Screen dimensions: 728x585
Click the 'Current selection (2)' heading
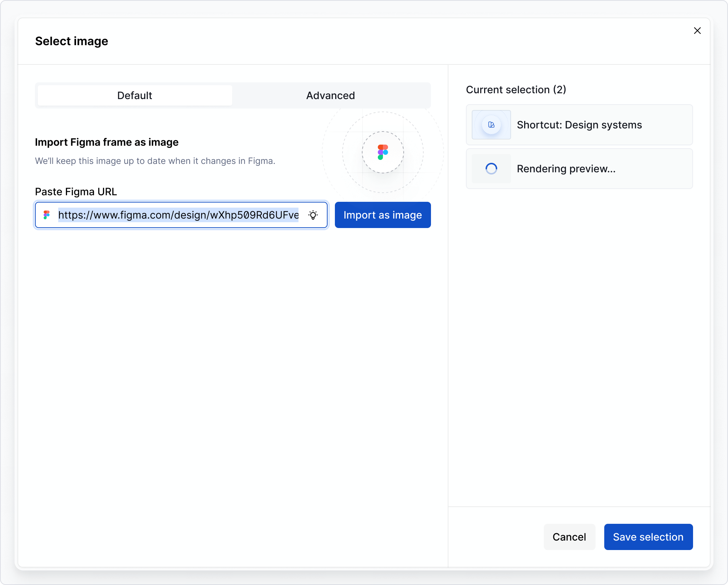[x=516, y=90]
